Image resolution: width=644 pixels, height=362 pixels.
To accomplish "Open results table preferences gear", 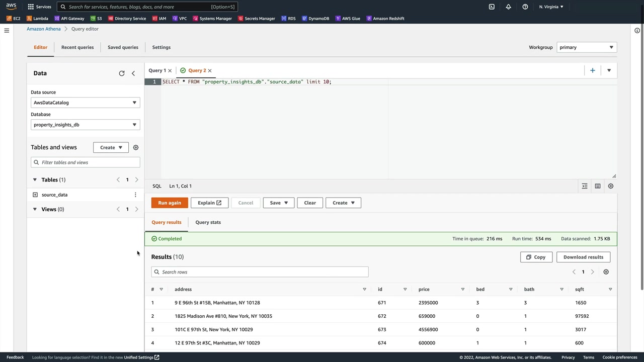I will coord(606,272).
